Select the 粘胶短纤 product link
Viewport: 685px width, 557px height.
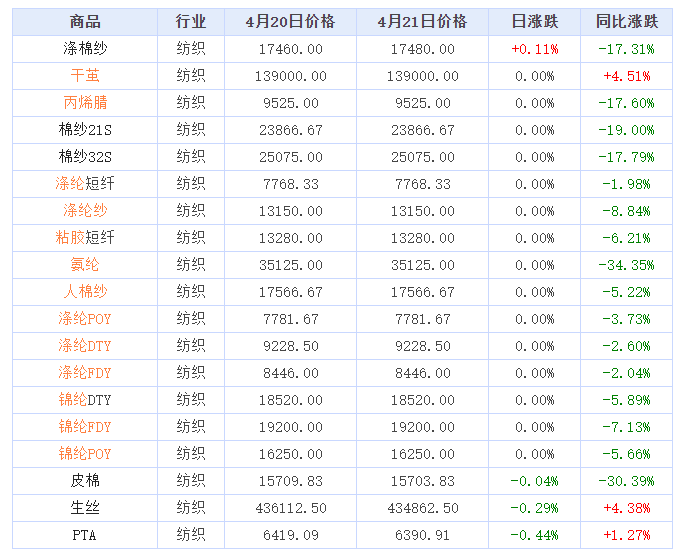[x=85, y=238]
